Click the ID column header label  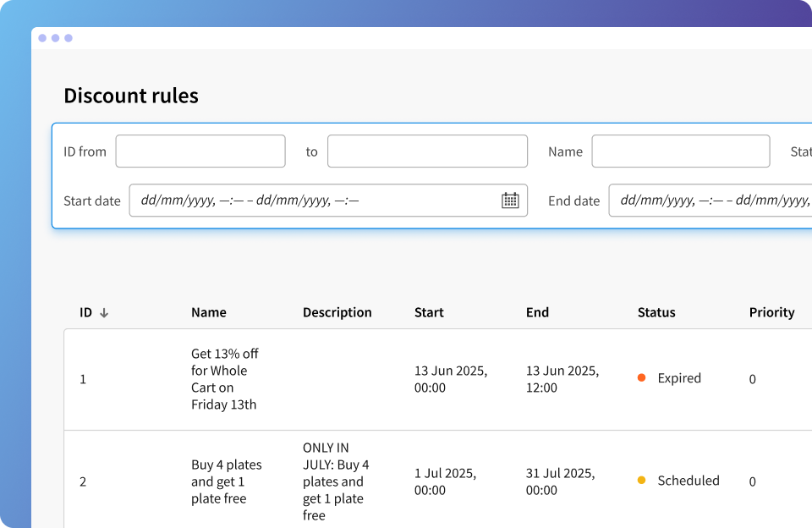click(85, 312)
